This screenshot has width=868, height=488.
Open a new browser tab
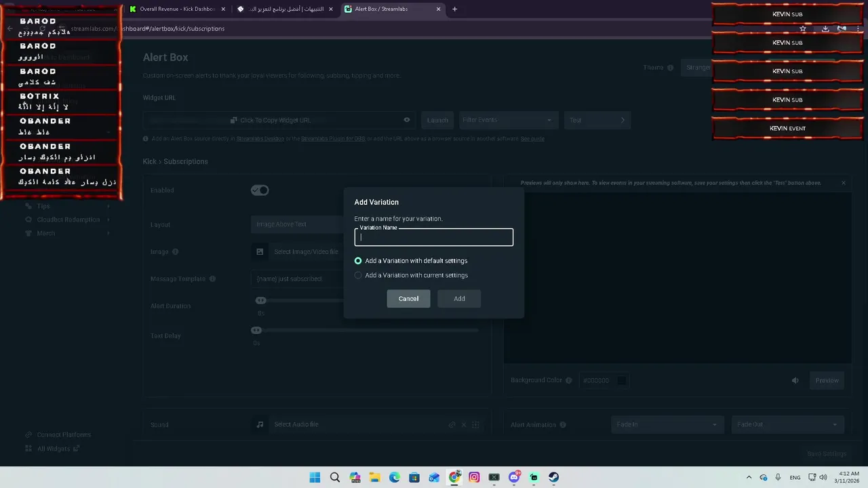(455, 9)
